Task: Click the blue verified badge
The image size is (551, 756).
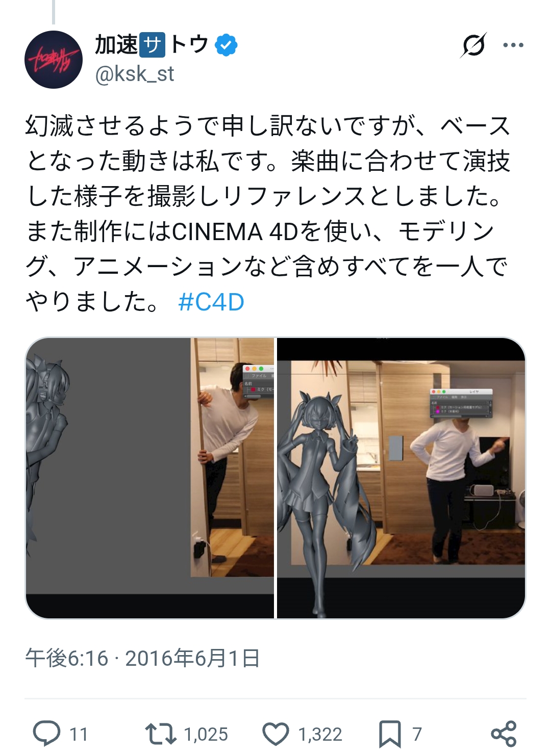Action: point(226,45)
